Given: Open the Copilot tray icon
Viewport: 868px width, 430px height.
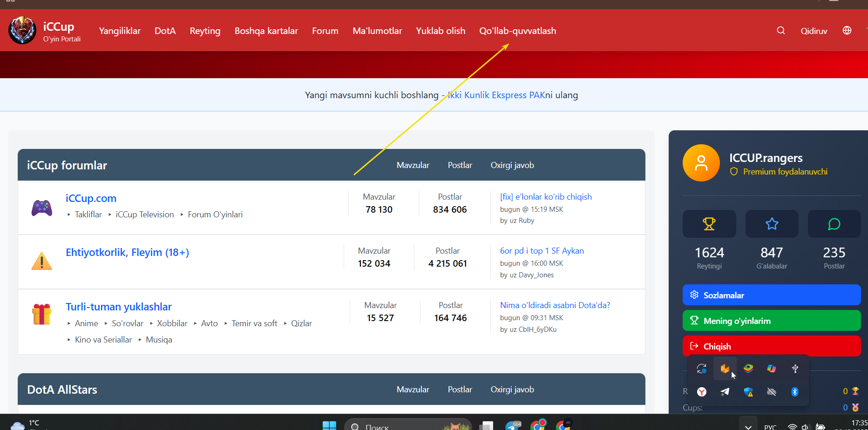Looking at the screenshot, I should click(x=772, y=369).
